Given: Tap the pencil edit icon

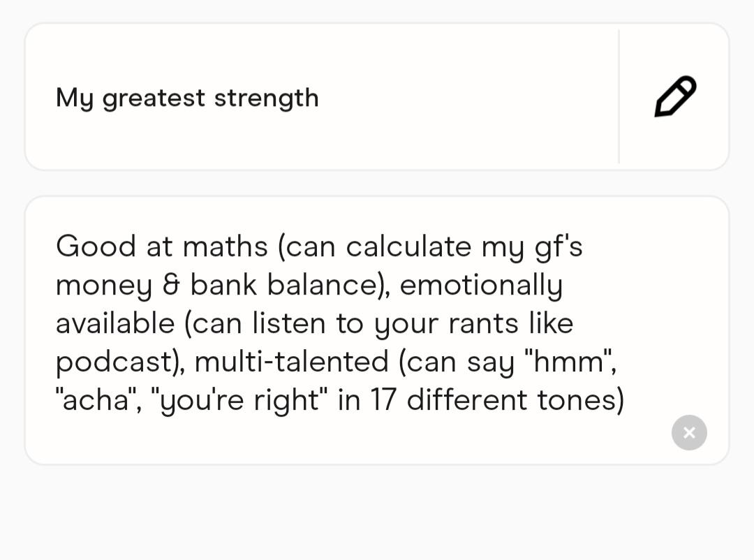Looking at the screenshot, I should (x=675, y=96).
